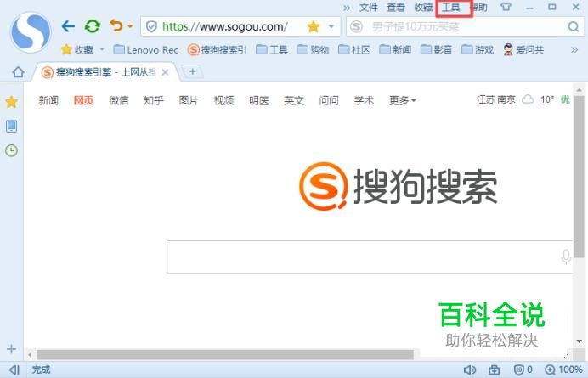This screenshot has width=588, height=378.
Task: Click the Sogou browser logo avatar
Action: [31, 32]
